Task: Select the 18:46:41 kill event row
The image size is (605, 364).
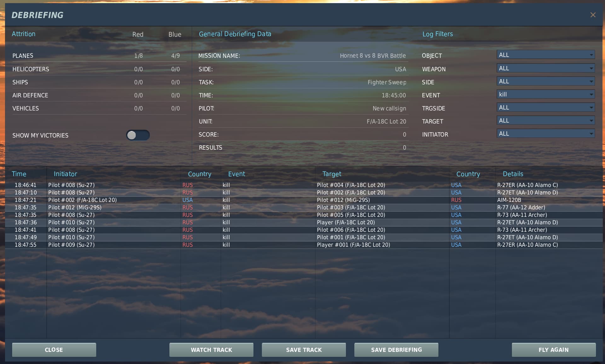Action: pos(302,185)
